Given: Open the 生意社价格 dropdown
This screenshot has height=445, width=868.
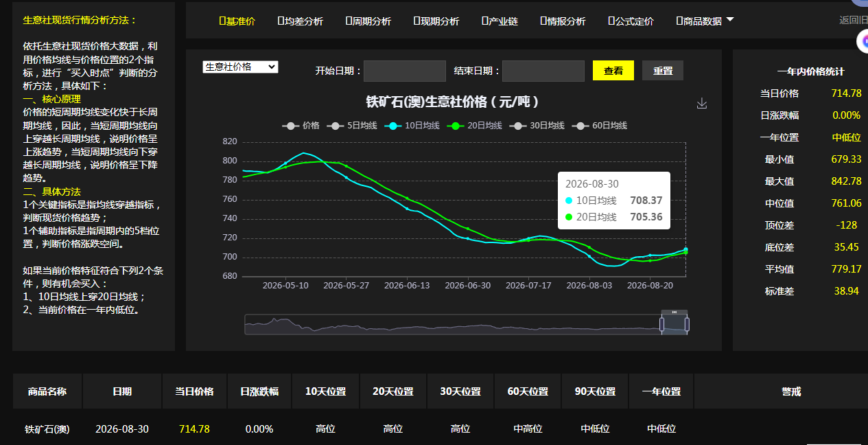Looking at the screenshot, I should click(240, 67).
